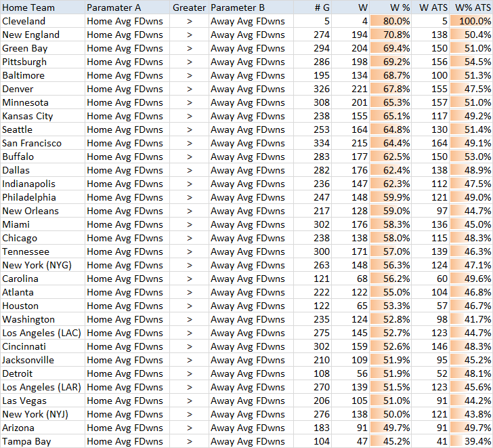493x448 pixels.
Task: Select the Arizona team cell
Action: click(x=43, y=427)
